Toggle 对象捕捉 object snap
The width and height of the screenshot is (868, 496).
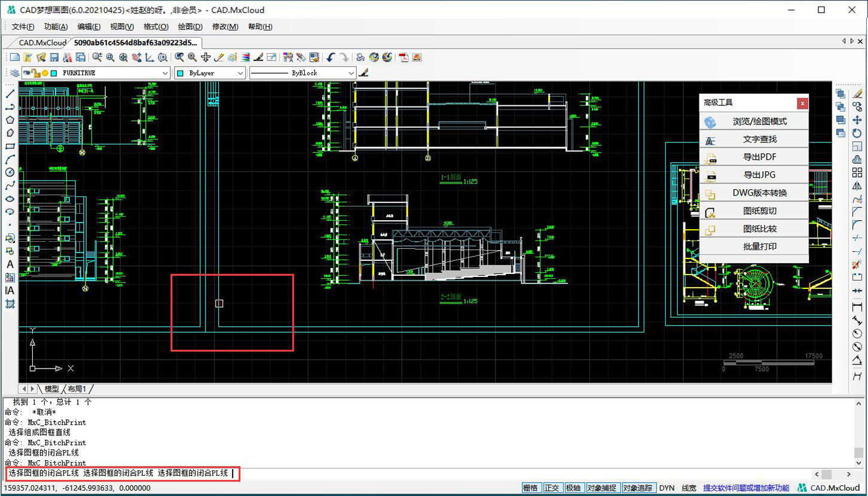pos(602,488)
